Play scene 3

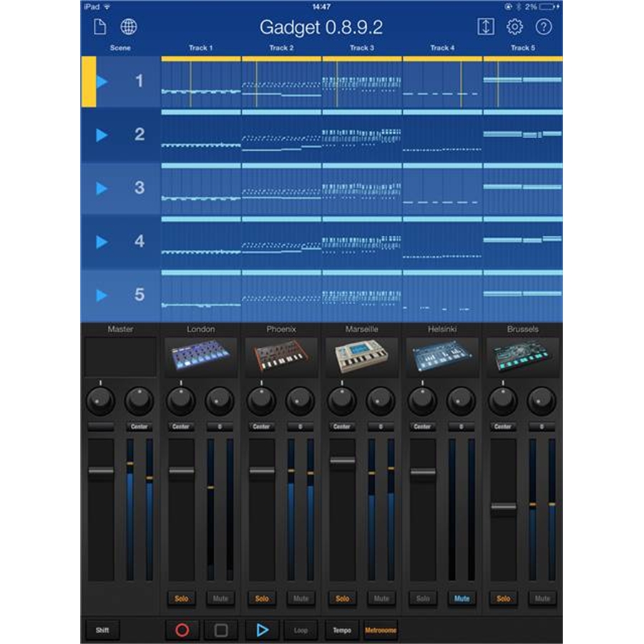coord(102,188)
